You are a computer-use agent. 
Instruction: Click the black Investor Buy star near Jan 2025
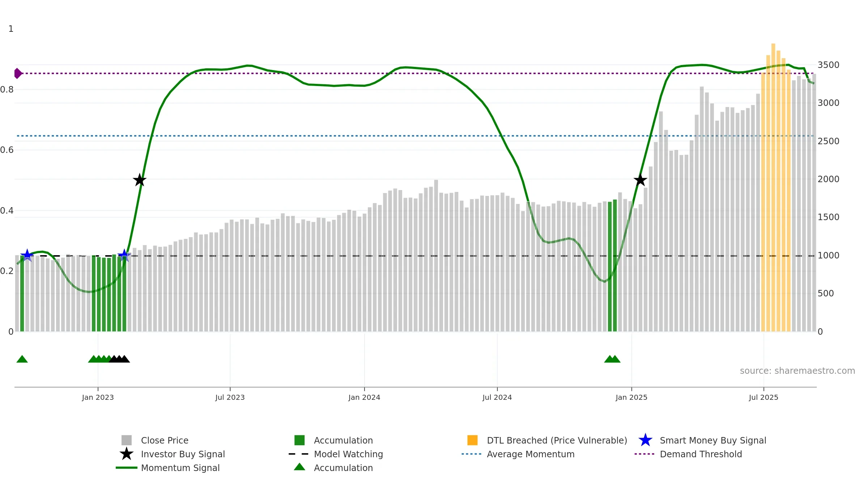[x=640, y=180]
